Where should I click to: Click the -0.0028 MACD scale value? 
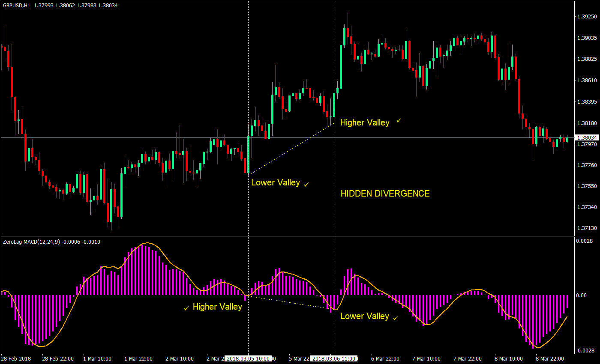pyautogui.click(x=586, y=350)
